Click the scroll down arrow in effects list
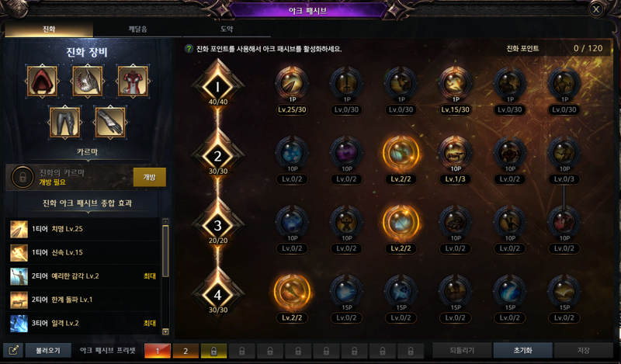Image resolution: width=621 pixels, height=364 pixels. click(165, 332)
